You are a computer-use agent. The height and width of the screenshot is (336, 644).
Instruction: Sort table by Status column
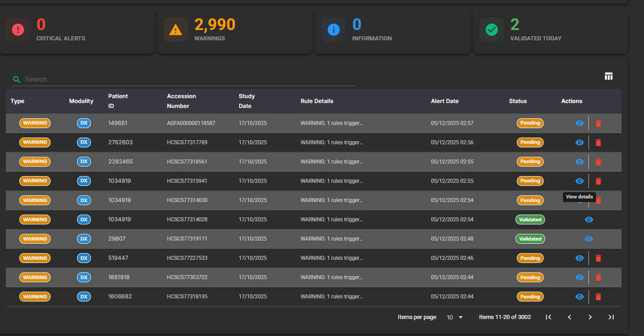pyautogui.click(x=518, y=101)
